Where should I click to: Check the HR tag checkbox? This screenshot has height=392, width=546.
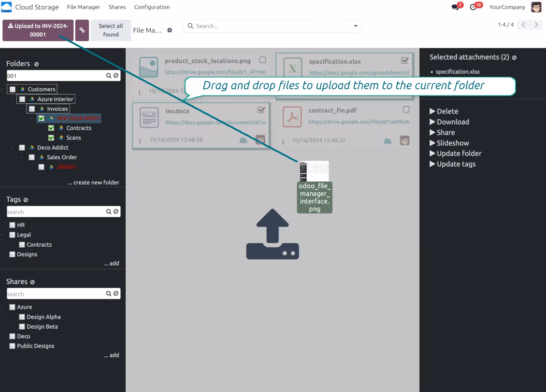click(12, 225)
